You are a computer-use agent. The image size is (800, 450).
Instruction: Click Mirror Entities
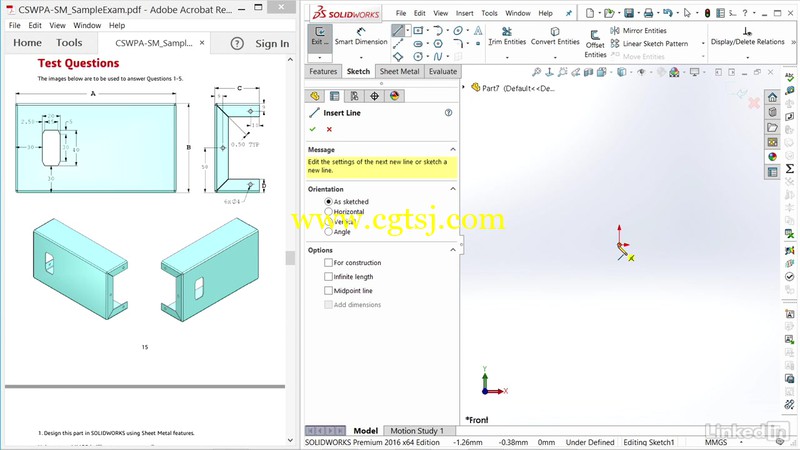638,31
